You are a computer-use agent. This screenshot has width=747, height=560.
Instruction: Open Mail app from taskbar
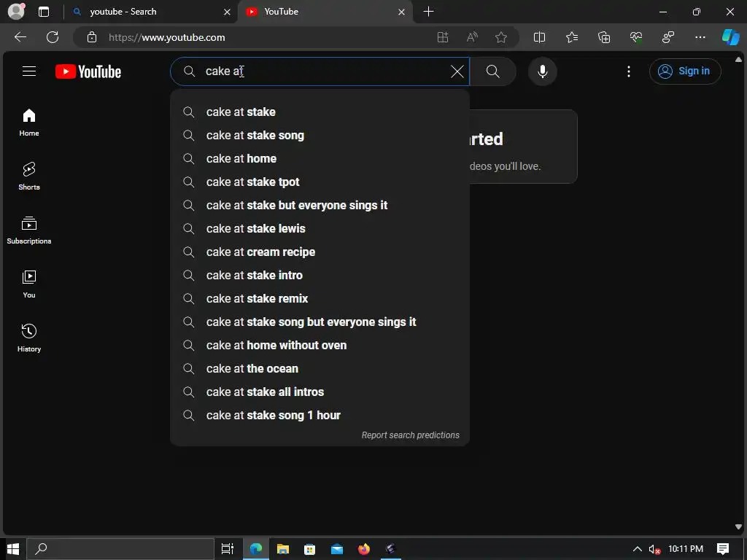[337, 549]
